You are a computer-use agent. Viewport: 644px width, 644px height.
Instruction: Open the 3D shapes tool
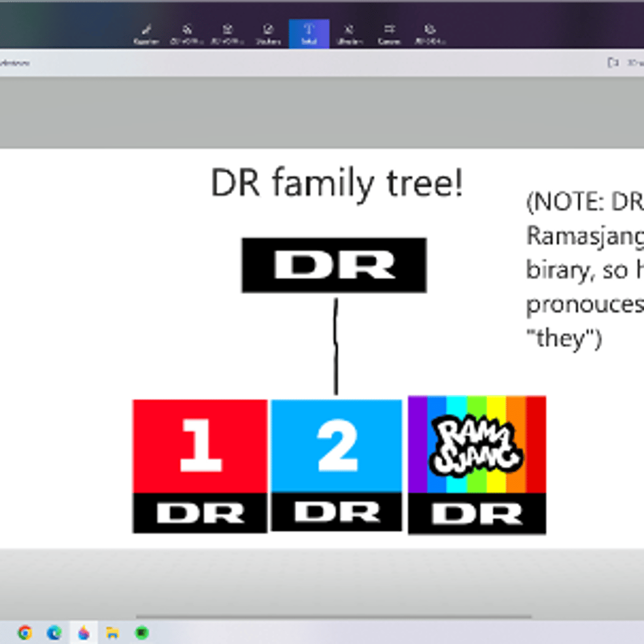227,34
